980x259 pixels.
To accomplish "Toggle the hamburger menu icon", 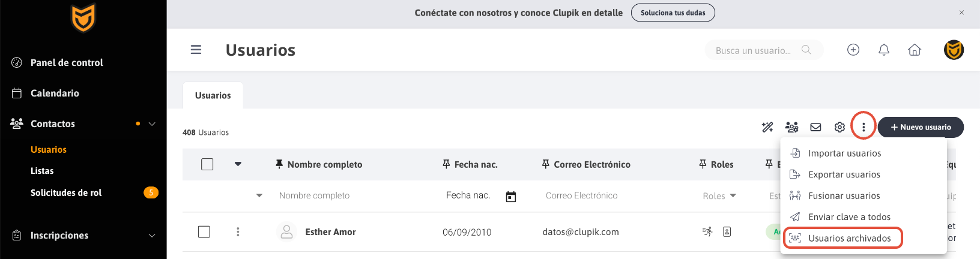I will coord(196,50).
